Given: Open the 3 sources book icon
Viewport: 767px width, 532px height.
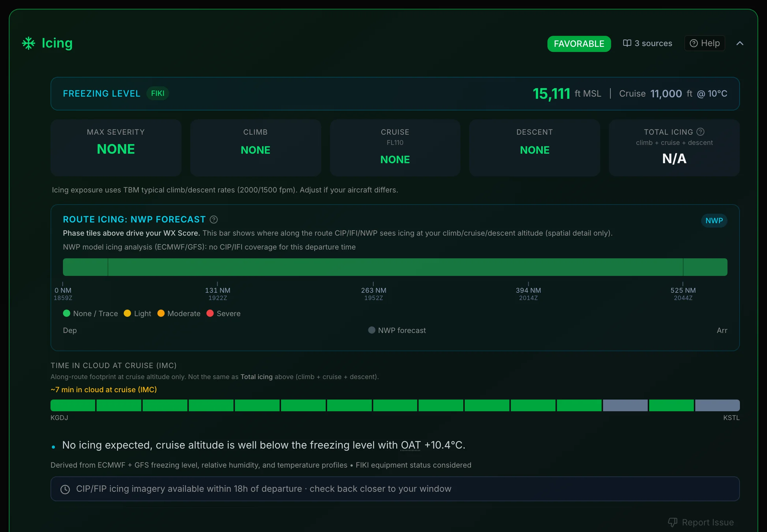Looking at the screenshot, I should pyautogui.click(x=627, y=43).
